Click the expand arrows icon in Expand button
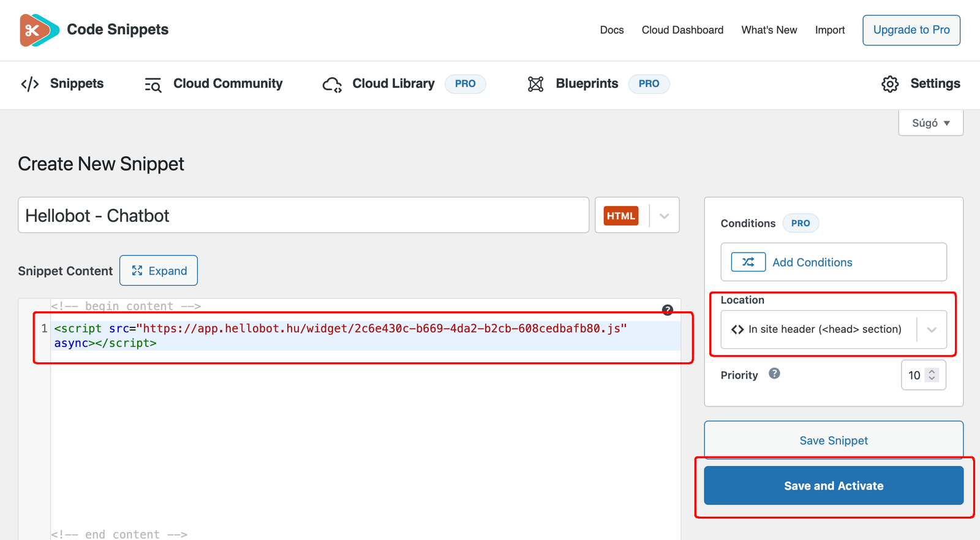This screenshot has width=980, height=540. coord(137,271)
